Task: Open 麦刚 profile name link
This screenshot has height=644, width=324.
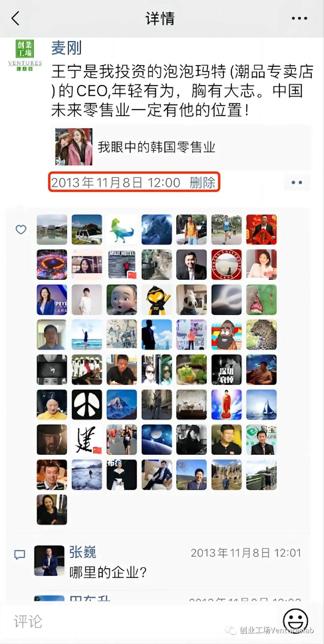Action: pos(66,48)
